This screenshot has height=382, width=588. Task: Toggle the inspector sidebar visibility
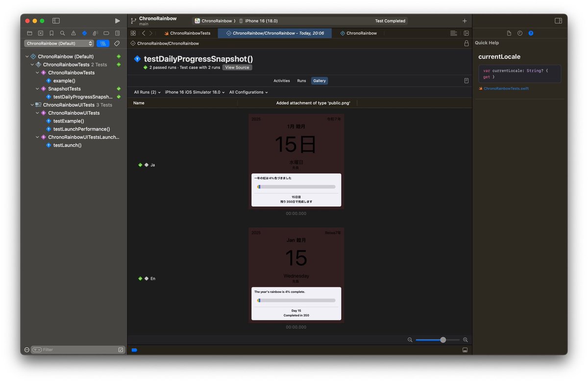coord(558,21)
